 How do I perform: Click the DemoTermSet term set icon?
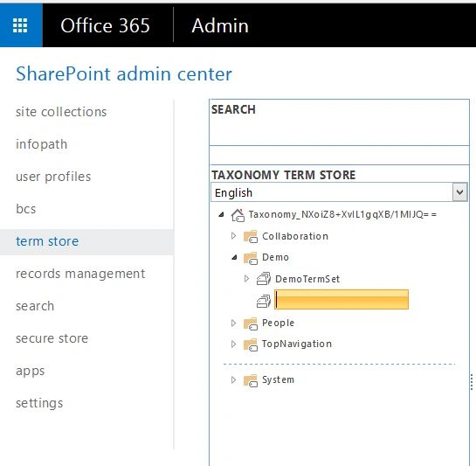click(x=264, y=279)
